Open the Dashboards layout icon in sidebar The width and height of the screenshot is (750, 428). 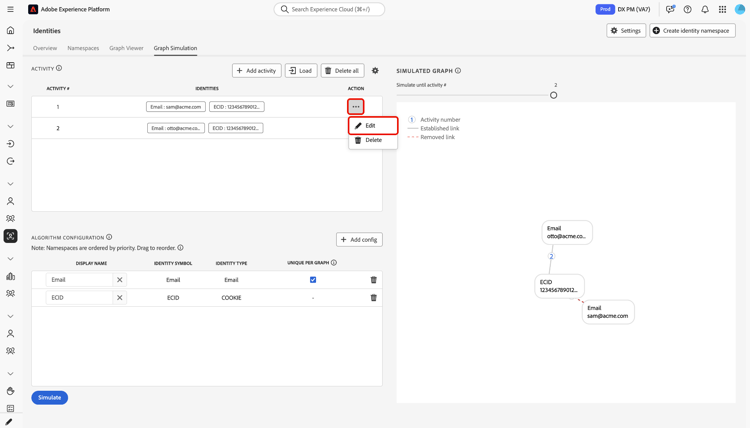coord(10,65)
